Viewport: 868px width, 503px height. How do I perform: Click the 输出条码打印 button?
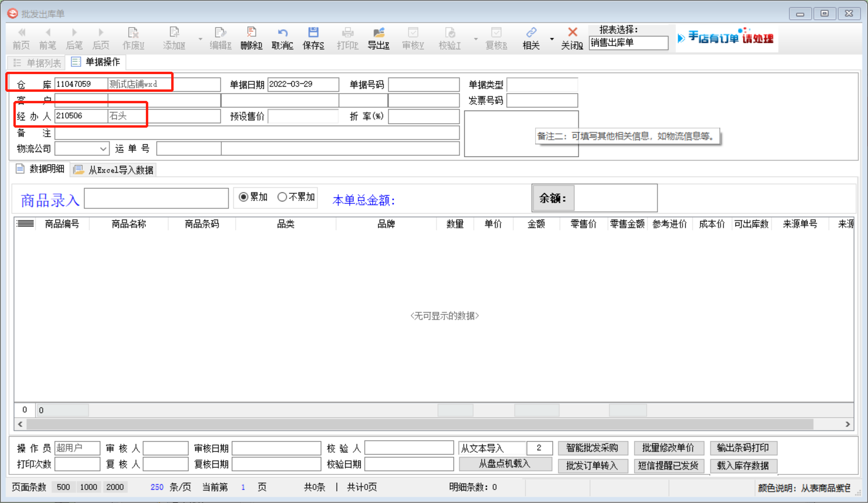tap(743, 448)
